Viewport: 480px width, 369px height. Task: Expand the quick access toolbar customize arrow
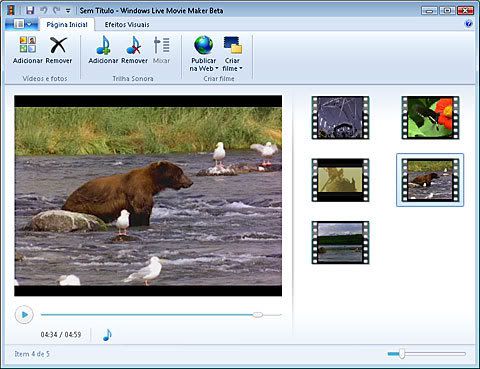pyautogui.click(x=68, y=11)
